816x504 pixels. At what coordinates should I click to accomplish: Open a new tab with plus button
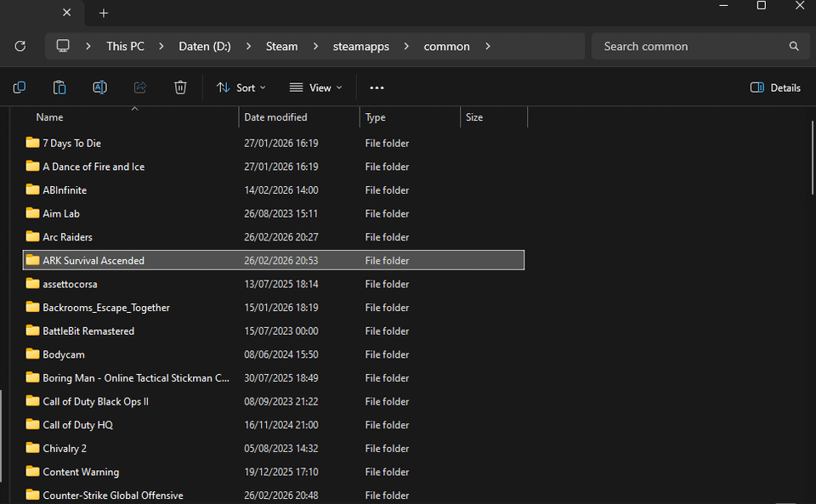coord(104,13)
